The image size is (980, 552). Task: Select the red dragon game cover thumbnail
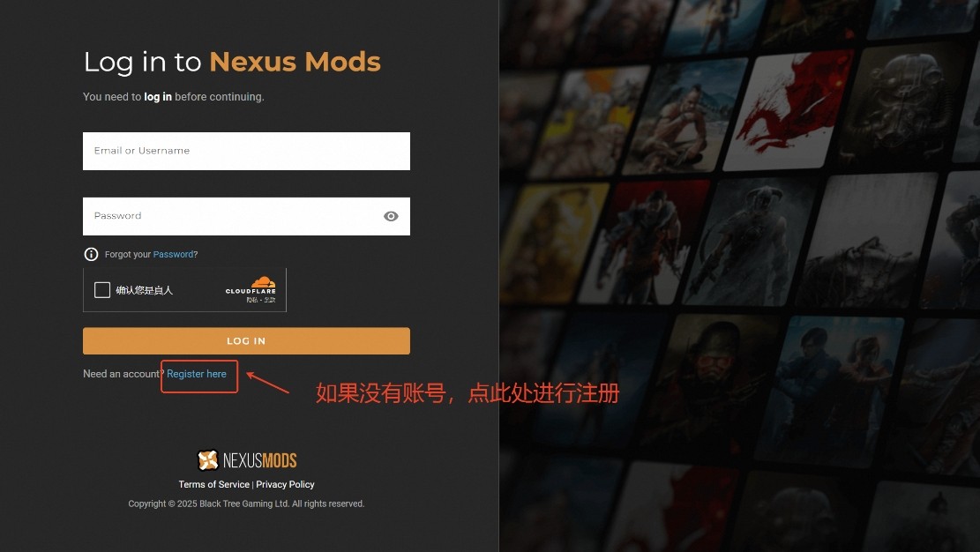tap(788, 109)
